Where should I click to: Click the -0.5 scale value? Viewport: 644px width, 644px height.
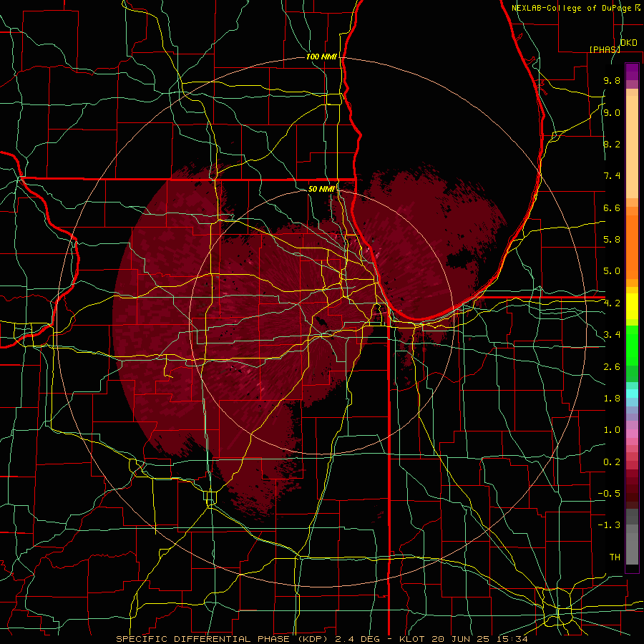[609, 494]
